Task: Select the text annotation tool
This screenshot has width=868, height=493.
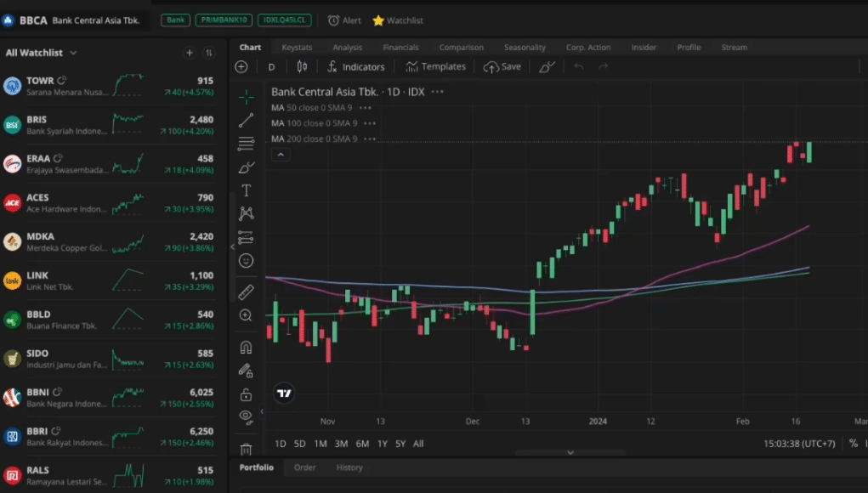Action: click(246, 190)
